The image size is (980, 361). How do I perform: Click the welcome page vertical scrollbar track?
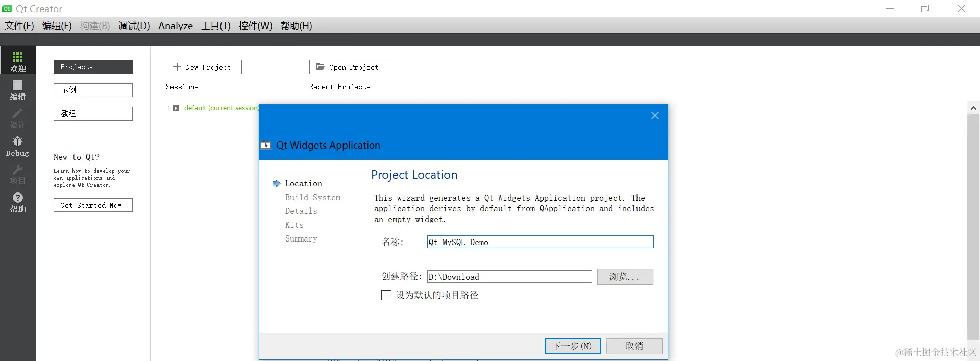tap(973, 227)
